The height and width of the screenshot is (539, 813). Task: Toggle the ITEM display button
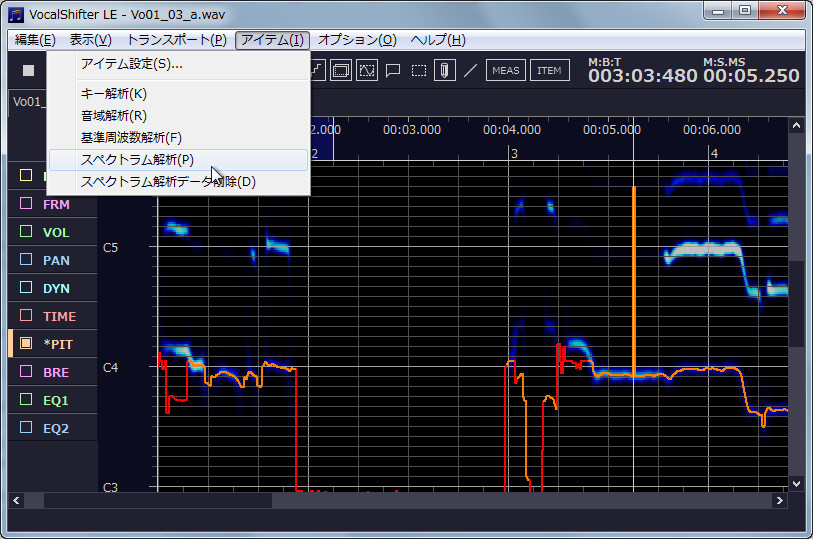(550, 70)
